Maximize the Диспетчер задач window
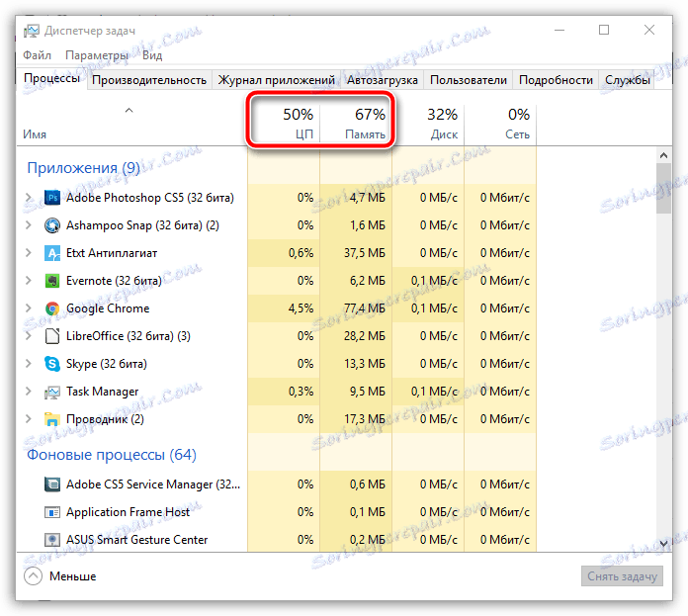 [x=604, y=31]
